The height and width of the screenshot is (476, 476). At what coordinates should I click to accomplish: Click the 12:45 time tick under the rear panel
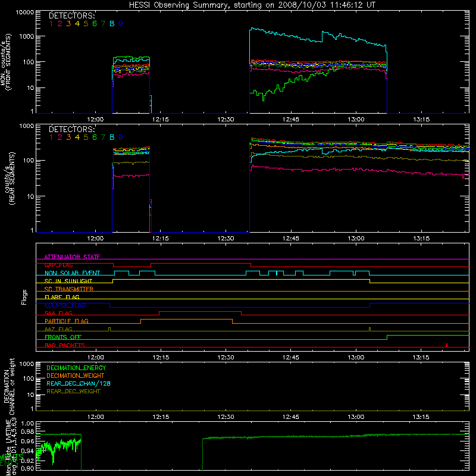[x=291, y=239]
